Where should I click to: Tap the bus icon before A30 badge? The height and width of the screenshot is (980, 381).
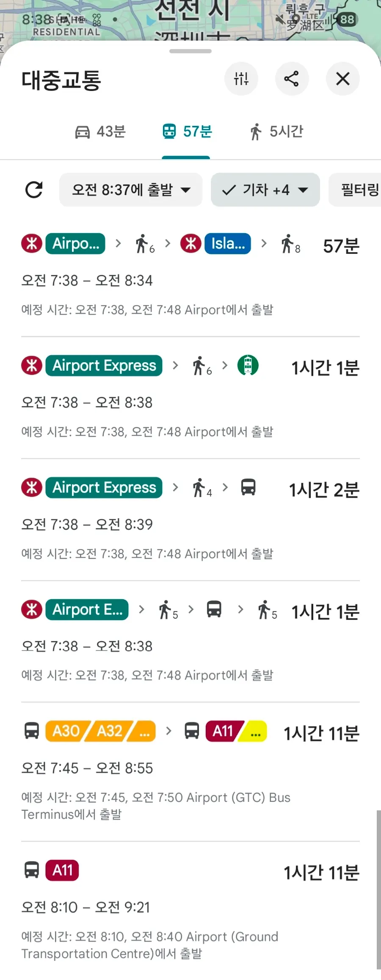[31, 731]
